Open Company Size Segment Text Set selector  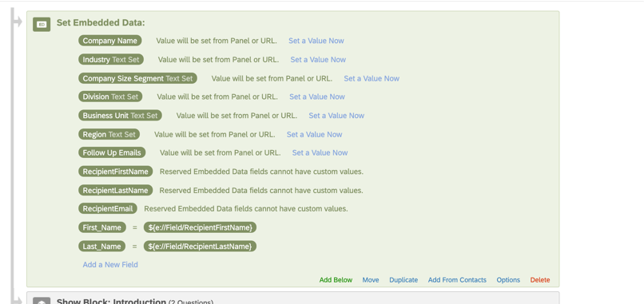tap(179, 78)
